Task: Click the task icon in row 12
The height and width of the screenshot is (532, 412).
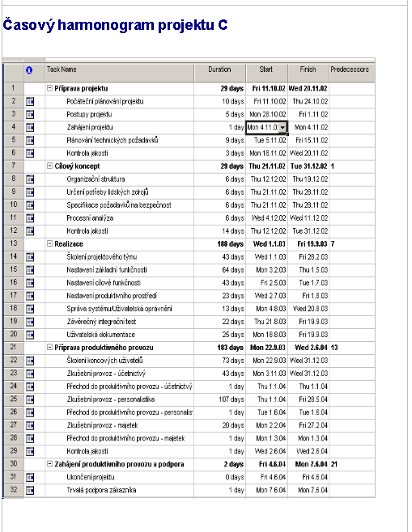Action: [x=30, y=230]
